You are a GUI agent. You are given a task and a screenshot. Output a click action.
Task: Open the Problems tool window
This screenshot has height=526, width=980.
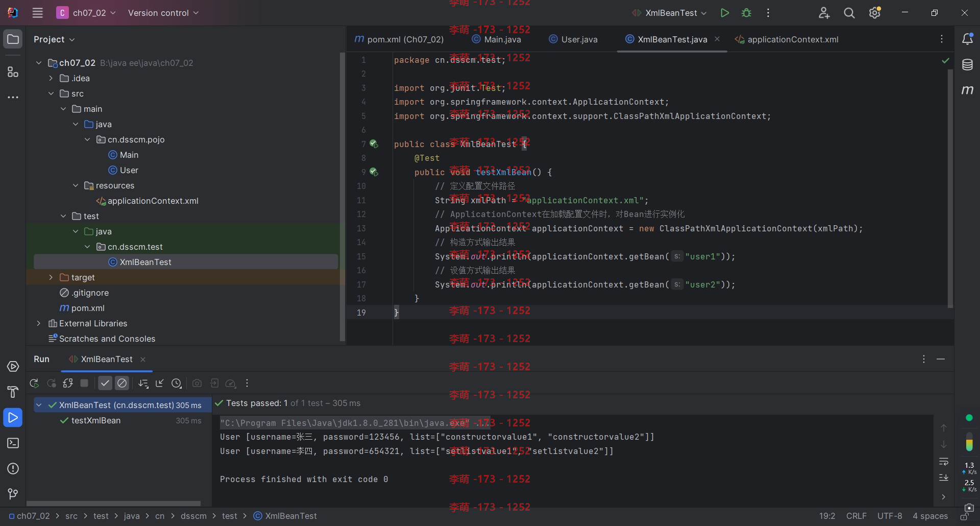(x=13, y=469)
